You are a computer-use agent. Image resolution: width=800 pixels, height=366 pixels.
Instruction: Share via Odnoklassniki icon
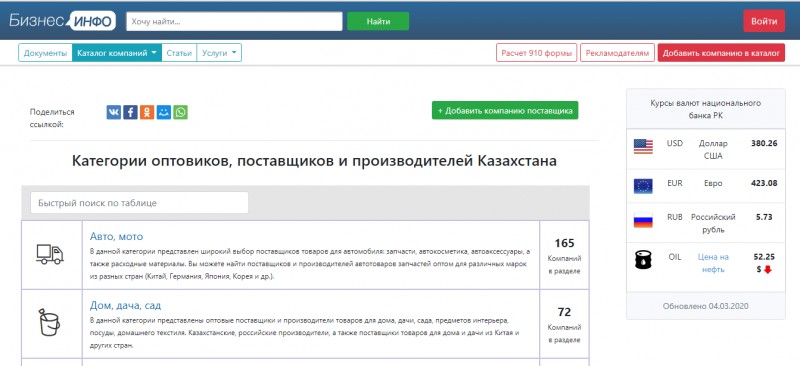click(147, 112)
